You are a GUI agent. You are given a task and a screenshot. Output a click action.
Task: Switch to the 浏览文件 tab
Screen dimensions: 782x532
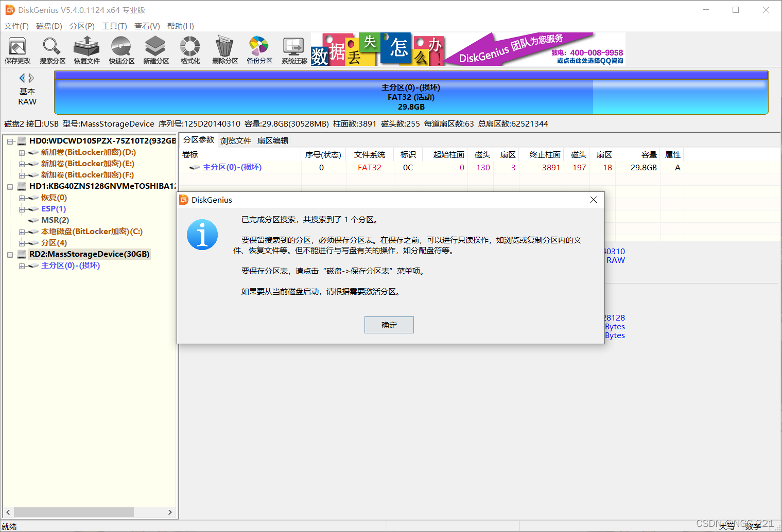(x=236, y=140)
